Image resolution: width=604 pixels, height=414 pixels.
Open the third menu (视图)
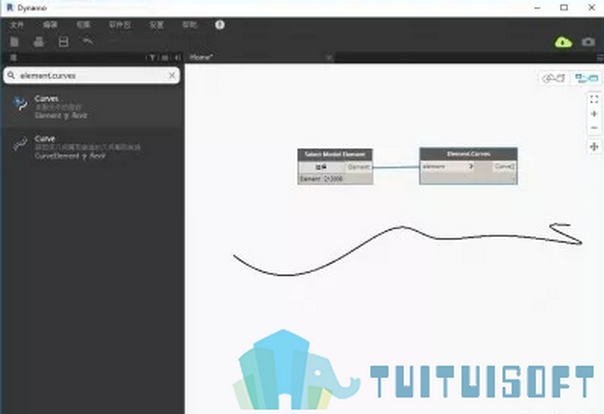click(83, 25)
